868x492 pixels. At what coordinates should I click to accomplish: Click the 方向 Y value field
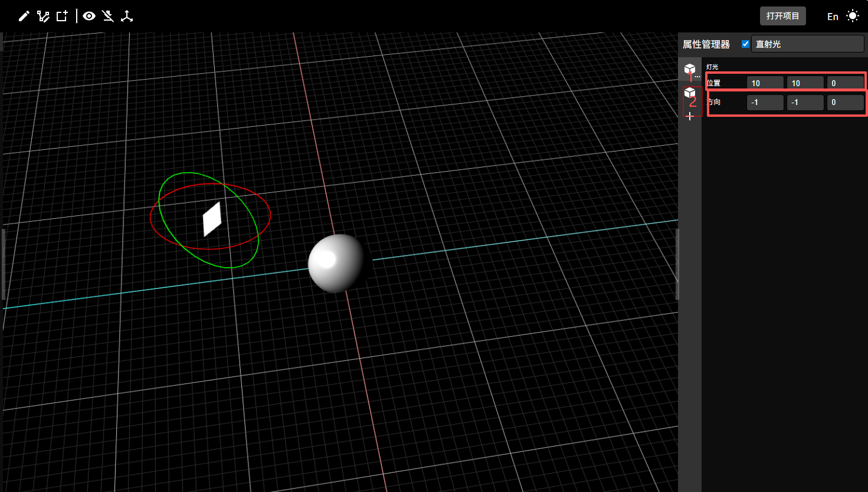click(805, 102)
